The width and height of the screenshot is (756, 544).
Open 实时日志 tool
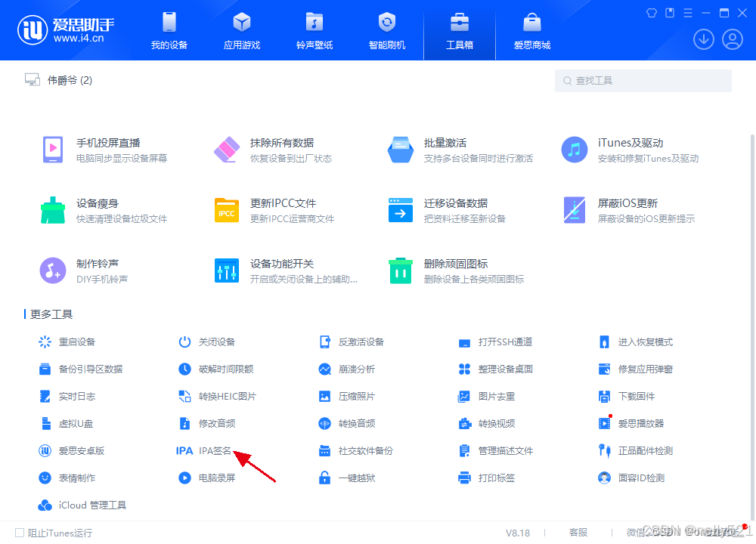pos(67,397)
